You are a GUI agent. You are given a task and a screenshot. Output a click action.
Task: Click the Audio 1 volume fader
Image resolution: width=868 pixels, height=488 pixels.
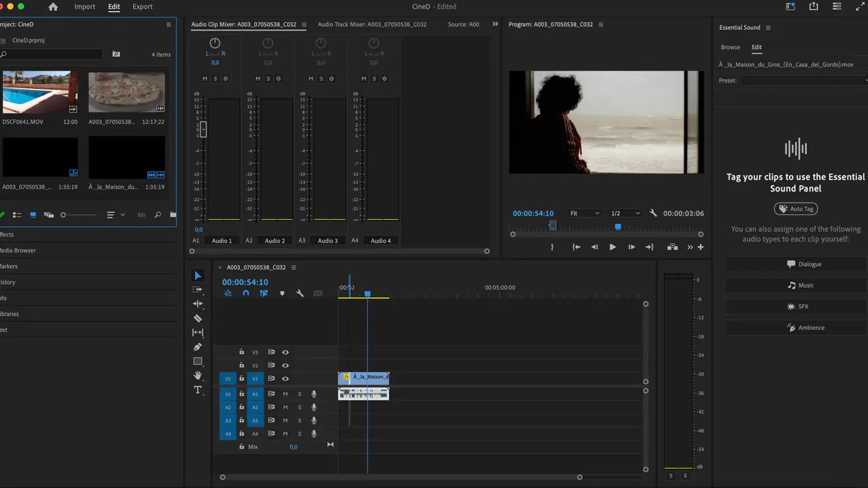203,129
